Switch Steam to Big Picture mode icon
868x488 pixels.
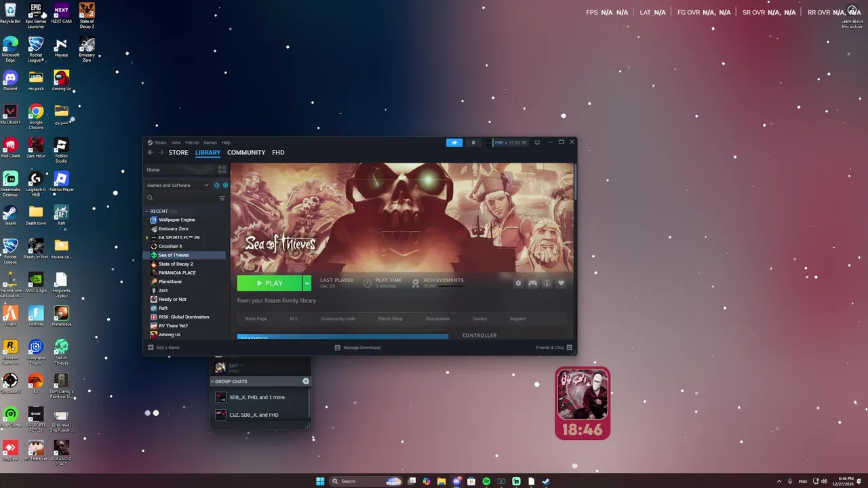click(537, 142)
